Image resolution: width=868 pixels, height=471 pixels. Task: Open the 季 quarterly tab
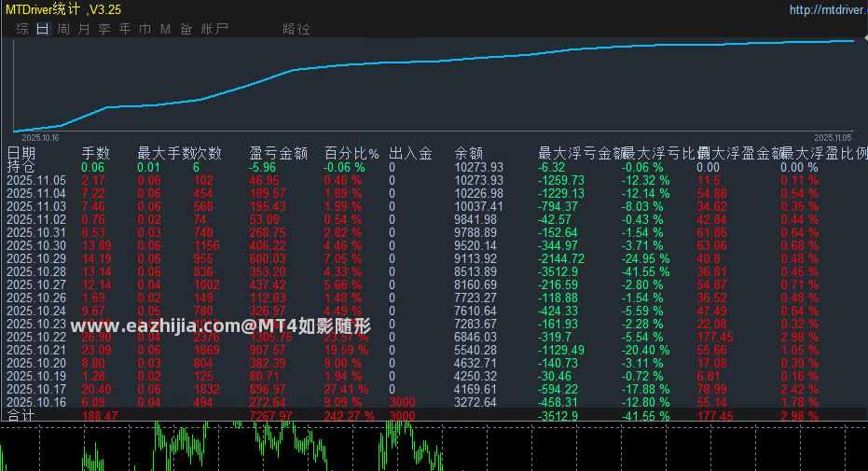click(x=104, y=29)
